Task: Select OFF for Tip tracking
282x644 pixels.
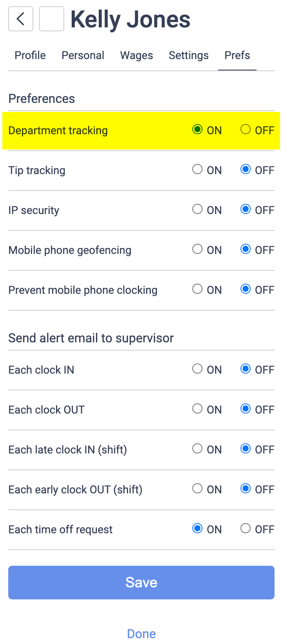Action: click(246, 169)
